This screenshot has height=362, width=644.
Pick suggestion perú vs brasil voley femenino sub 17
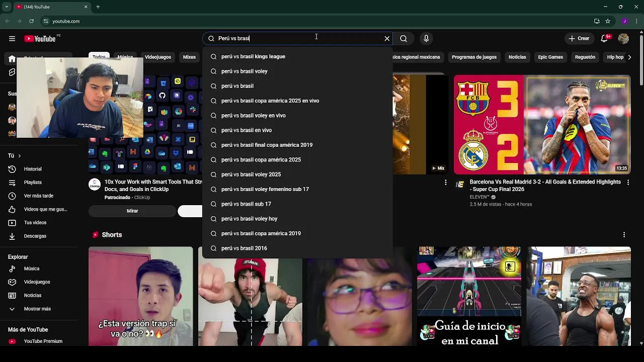click(x=297, y=190)
